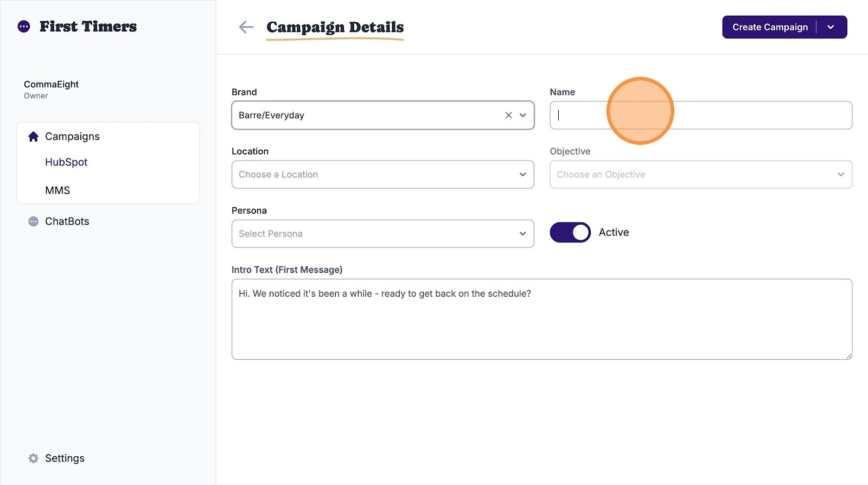868x485 pixels.
Task: Open the Create Campaign arrow menu
Action: click(831, 27)
